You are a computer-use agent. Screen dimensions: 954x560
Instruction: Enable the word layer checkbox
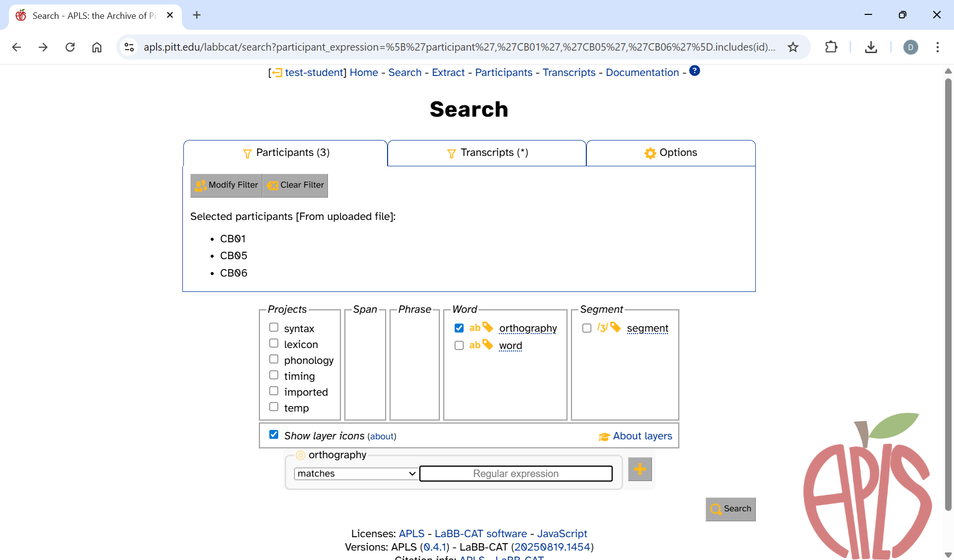click(x=459, y=346)
